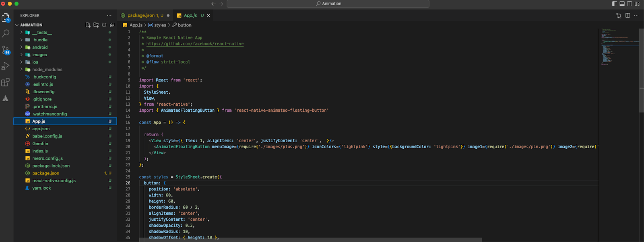Click the New Folder icon in Explorer
The height and width of the screenshot is (242, 644).
tap(96, 25)
